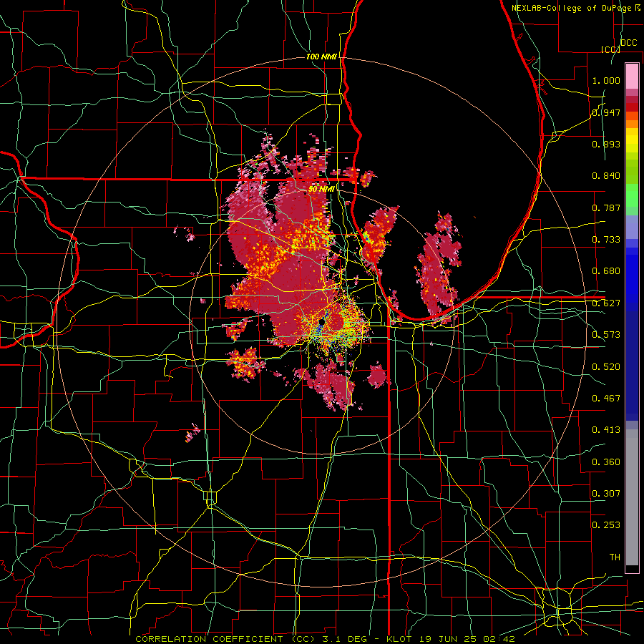
Task: Select the 0.573 legend value
Action: [606, 335]
